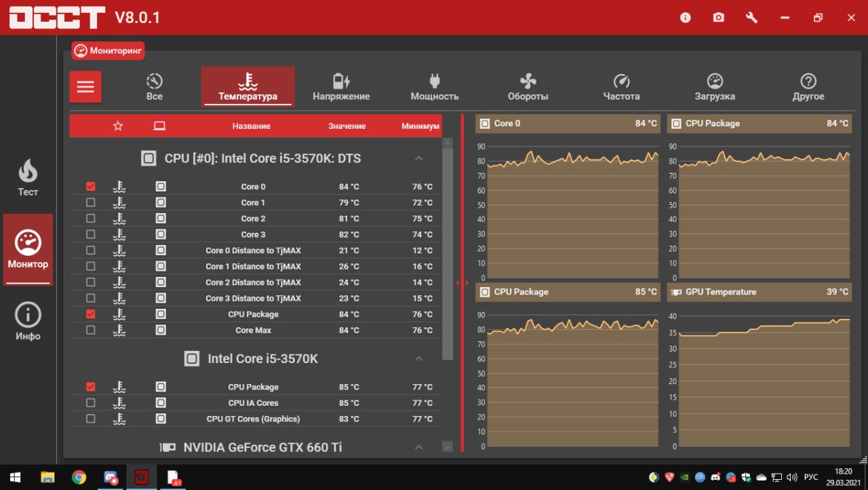Check the Core 3 checkbox
The image size is (868, 490).
[x=91, y=234]
